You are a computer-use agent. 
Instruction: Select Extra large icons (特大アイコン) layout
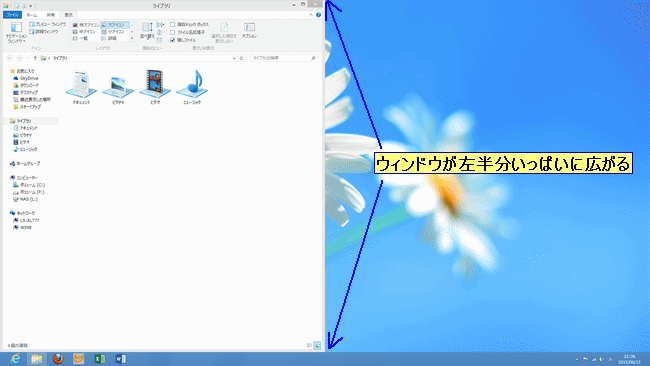[86, 25]
